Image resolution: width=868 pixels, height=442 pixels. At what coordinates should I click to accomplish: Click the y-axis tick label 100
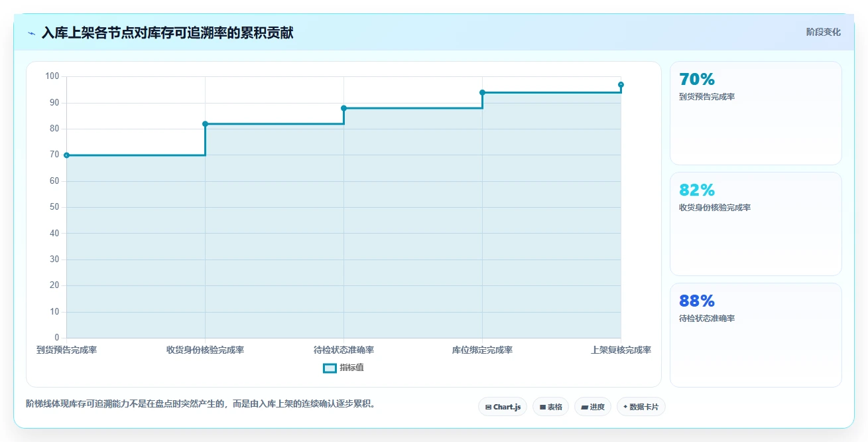52,76
